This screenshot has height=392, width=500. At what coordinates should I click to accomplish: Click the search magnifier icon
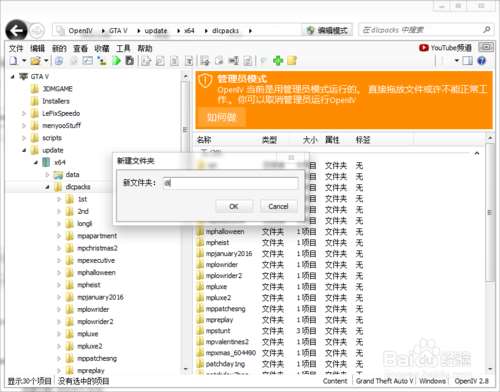point(486,30)
